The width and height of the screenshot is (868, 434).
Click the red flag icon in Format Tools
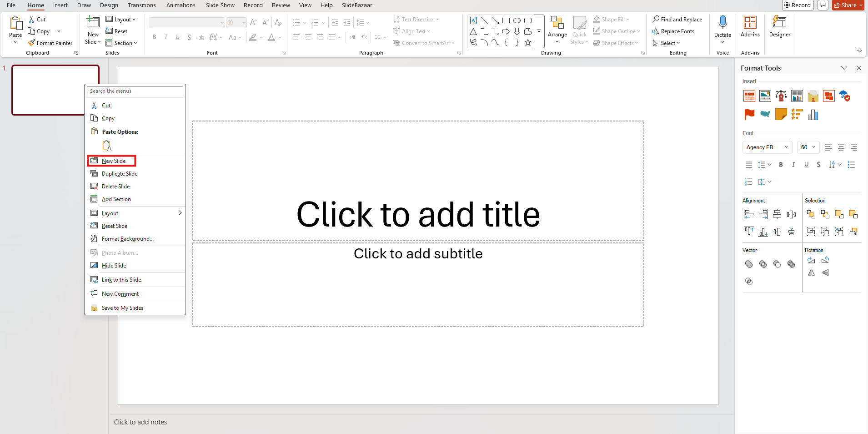[749, 115]
